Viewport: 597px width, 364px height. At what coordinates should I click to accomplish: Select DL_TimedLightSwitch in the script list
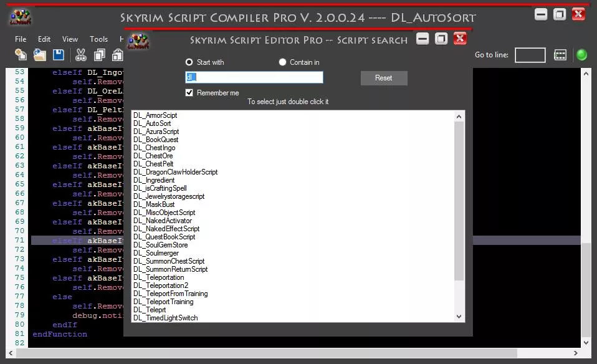165,318
